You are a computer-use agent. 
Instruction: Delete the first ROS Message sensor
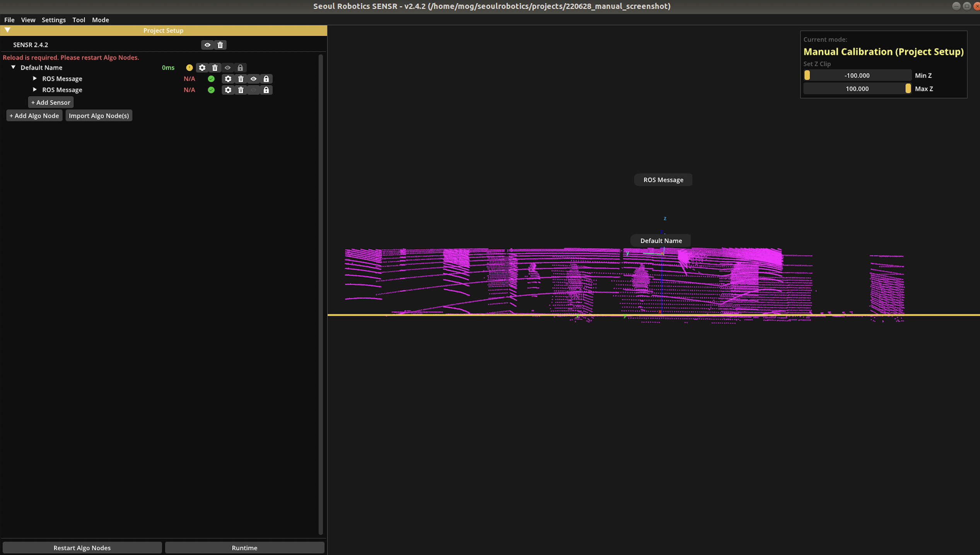[x=241, y=79]
